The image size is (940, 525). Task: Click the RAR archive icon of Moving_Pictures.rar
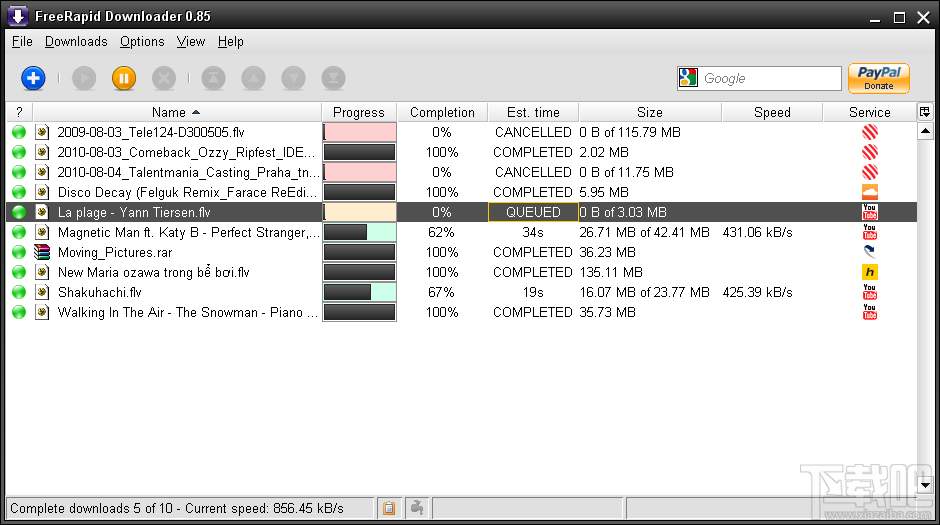click(x=42, y=252)
